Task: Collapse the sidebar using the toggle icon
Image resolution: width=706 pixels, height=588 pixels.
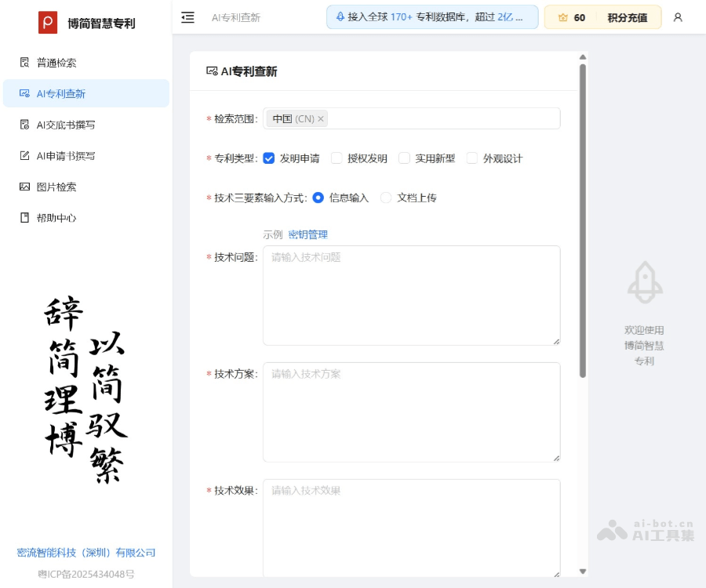Action: click(187, 17)
